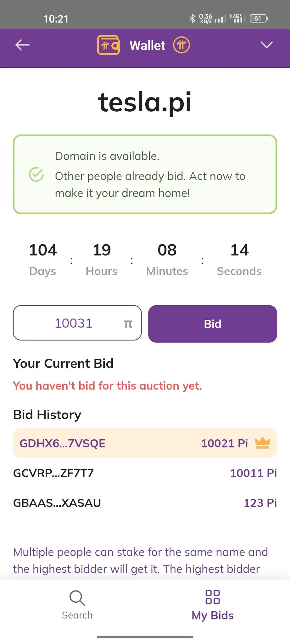Tap the back arrow in header
290x644 pixels.
[23, 45]
